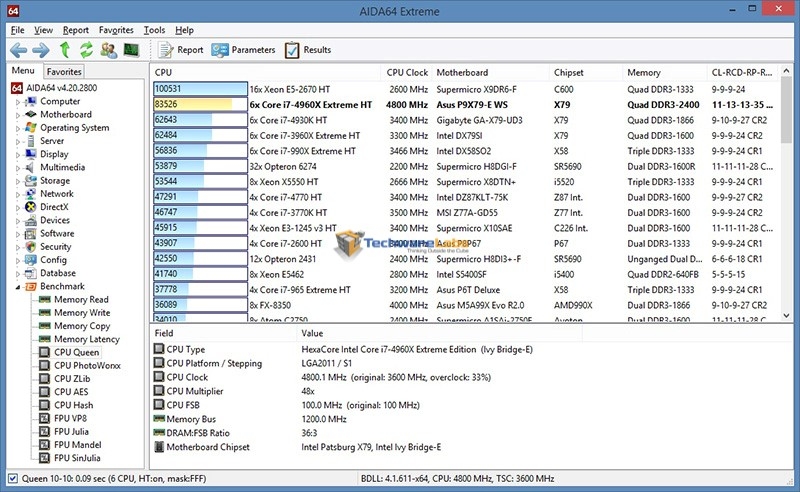Sort by the Motherboard column header
800x492 pixels.
point(491,72)
